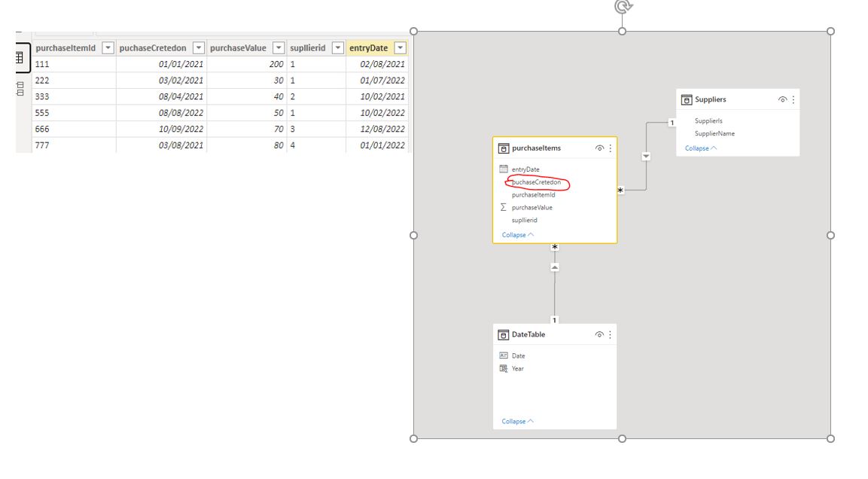Click the purchaseItemId column header
868x479 pixels.
tap(75, 48)
